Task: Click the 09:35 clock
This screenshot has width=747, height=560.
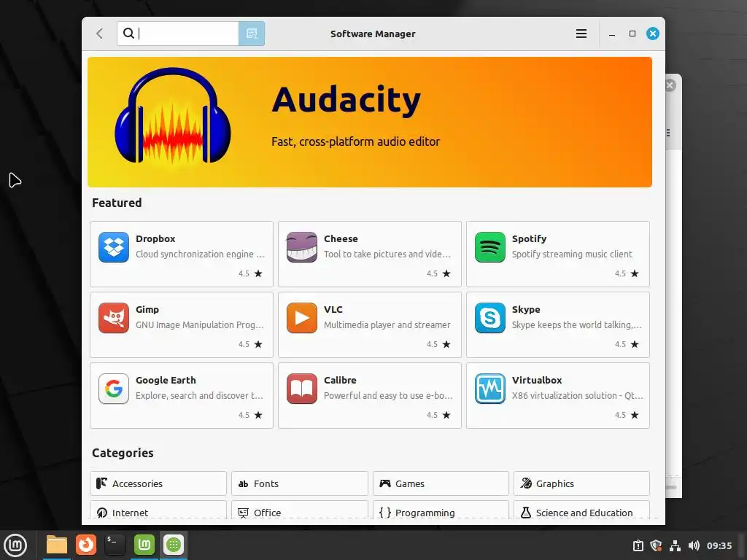Action: point(719,545)
